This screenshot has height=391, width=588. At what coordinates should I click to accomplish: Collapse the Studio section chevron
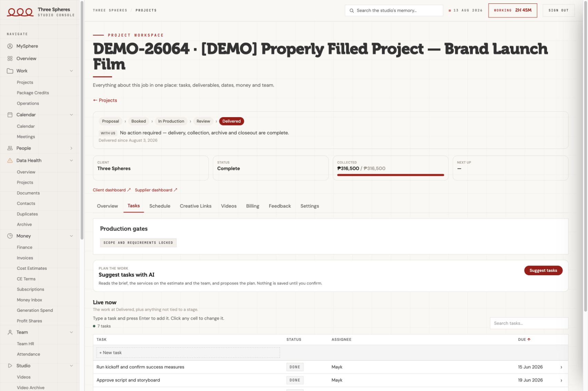pyautogui.click(x=71, y=366)
